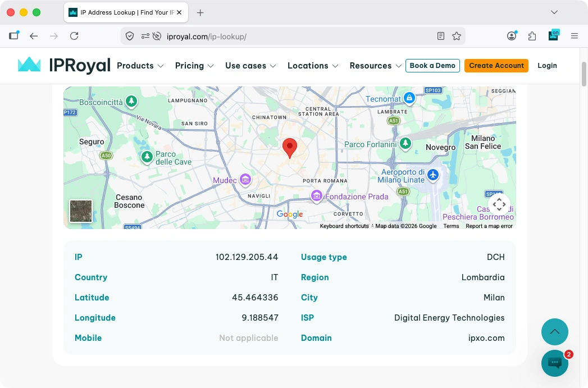588x388 pixels.
Task: Go back with the browser back arrow
Action: pos(34,36)
